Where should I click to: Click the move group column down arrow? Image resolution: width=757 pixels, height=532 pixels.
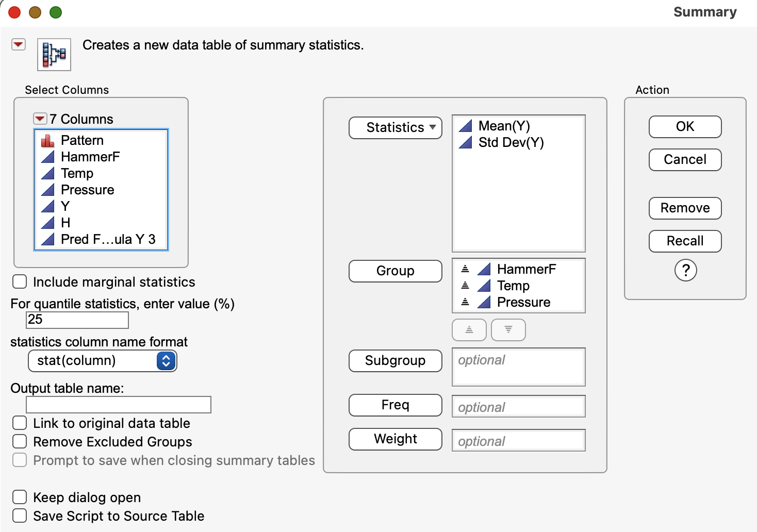point(508,330)
